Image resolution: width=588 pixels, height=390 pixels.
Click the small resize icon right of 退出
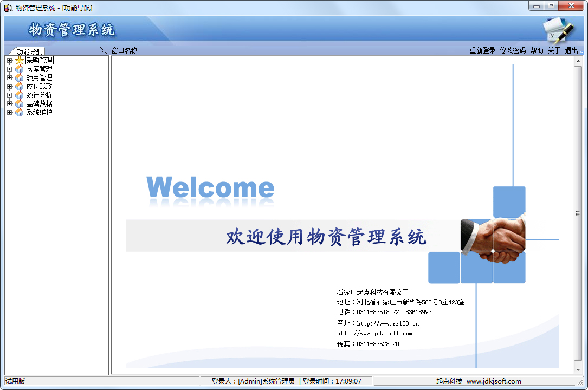pos(581,53)
